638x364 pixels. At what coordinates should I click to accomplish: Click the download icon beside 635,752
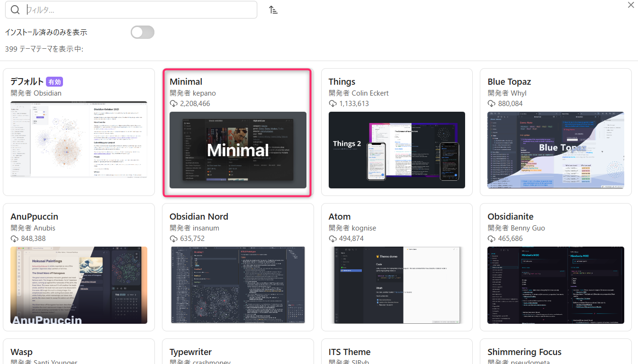[x=174, y=239]
